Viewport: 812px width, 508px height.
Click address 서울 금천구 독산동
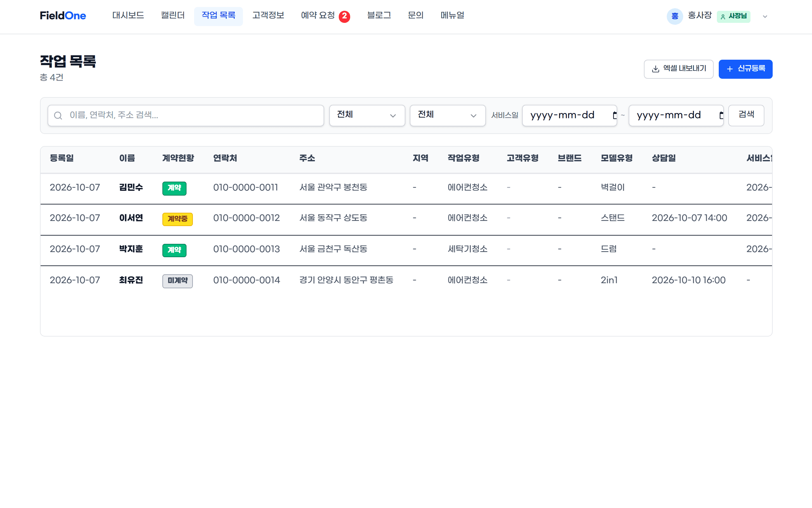pos(333,249)
